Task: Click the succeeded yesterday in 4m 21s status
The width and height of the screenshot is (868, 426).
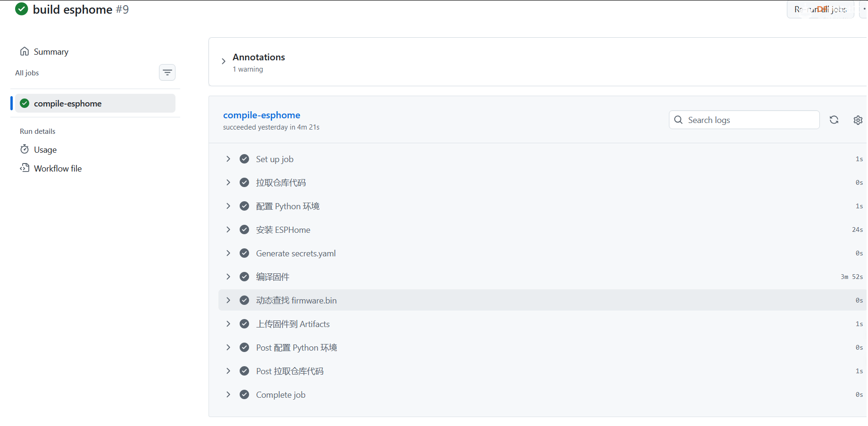Action: click(271, 127)
